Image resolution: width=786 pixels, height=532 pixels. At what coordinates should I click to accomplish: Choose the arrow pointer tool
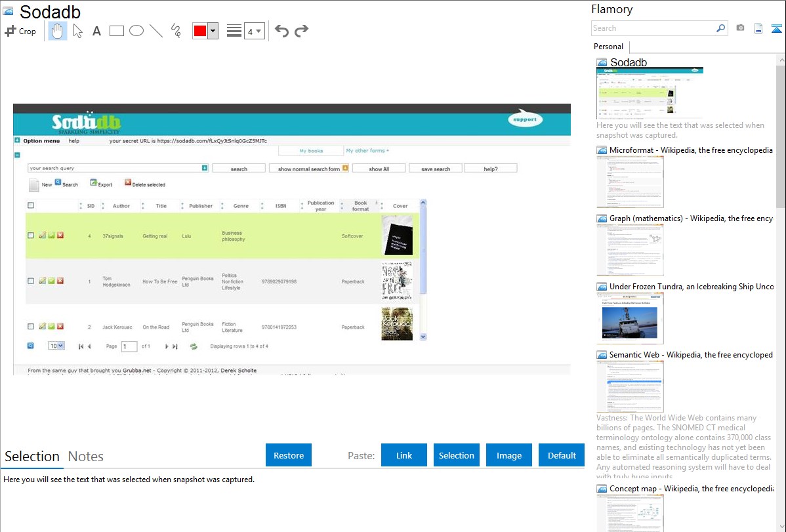point(77,31)
